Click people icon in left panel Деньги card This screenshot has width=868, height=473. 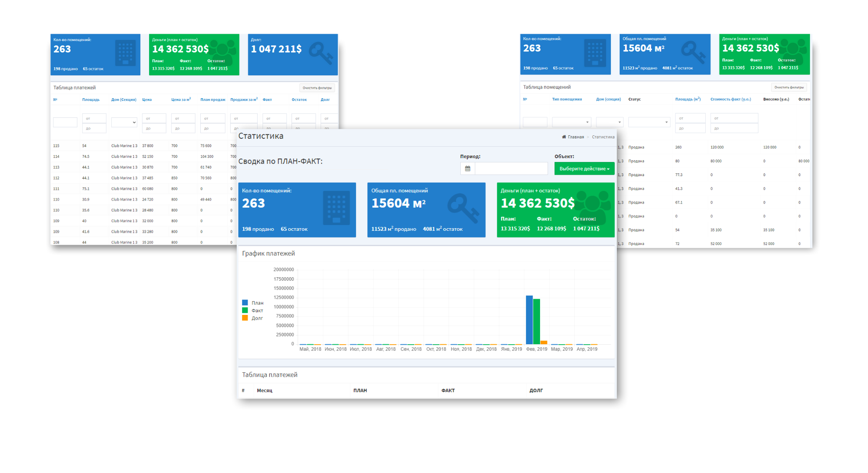pos(223,53)
